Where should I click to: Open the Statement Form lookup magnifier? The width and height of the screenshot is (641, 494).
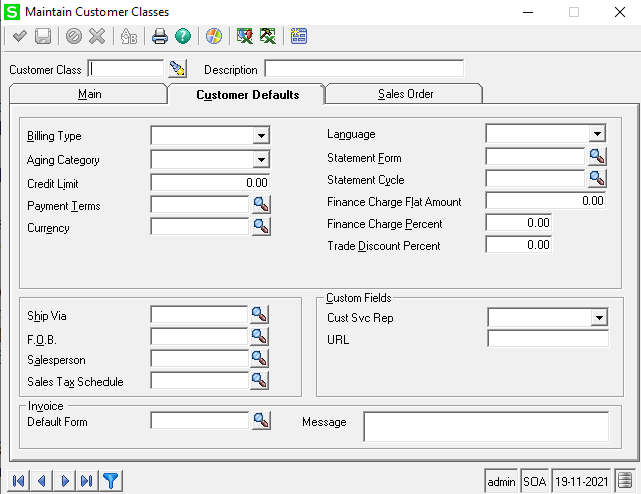pos(597,157)
